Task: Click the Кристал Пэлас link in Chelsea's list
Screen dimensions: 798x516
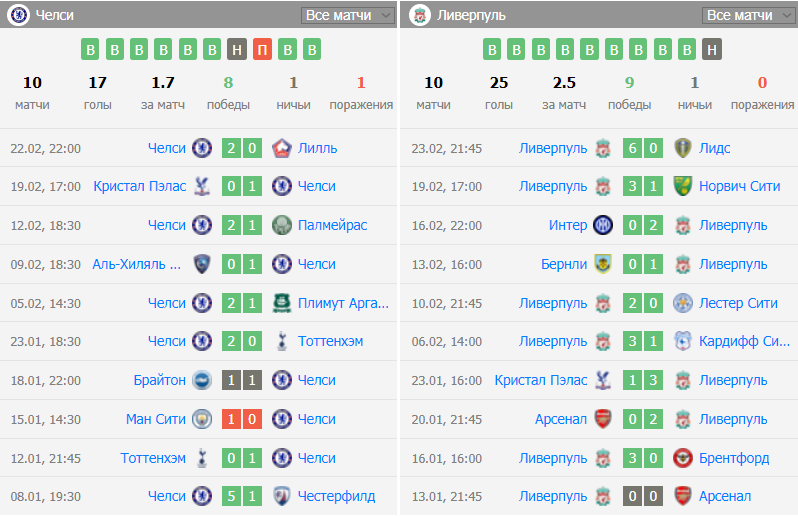Action: click(139, 186)
